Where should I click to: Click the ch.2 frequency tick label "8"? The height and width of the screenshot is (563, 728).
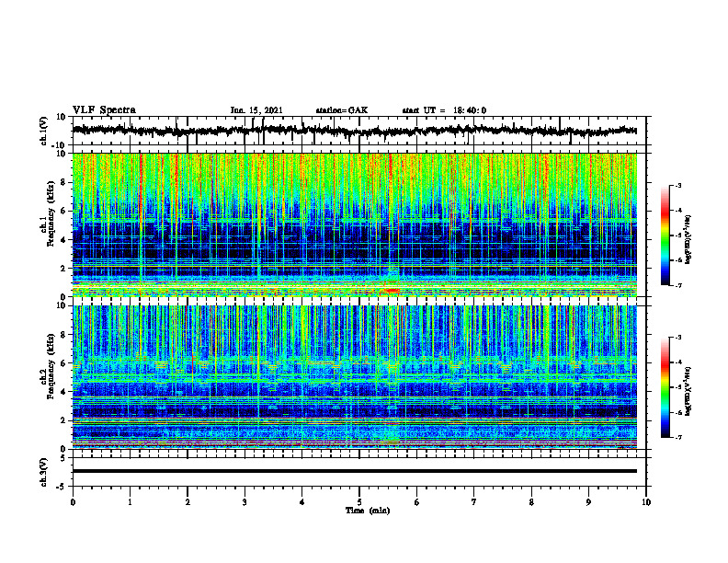pos(63,335)
